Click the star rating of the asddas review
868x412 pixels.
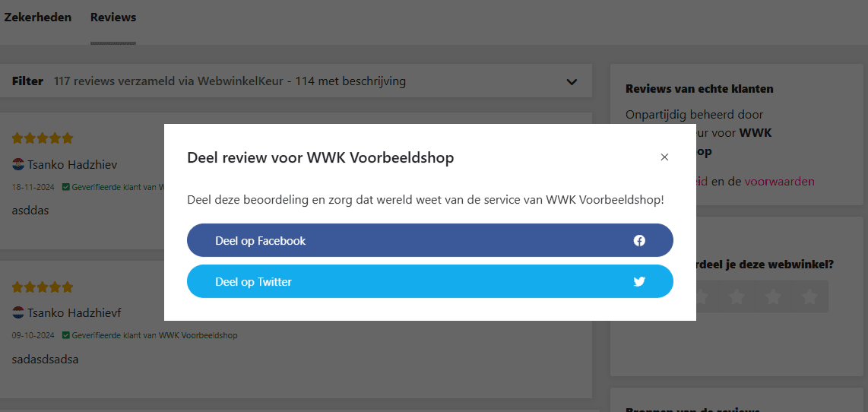(x=43, y=138)
